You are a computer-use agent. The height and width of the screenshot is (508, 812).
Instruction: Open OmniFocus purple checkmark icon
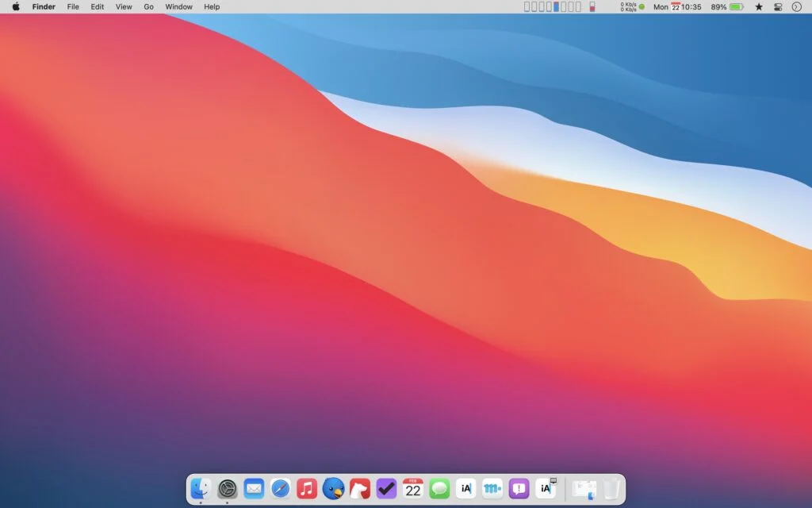tap(386, 488)
